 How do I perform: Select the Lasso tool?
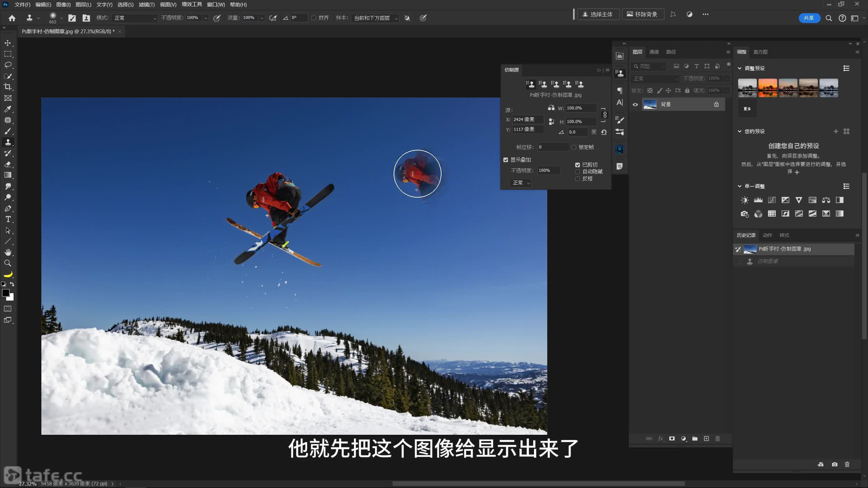click(x=8, y=65)
